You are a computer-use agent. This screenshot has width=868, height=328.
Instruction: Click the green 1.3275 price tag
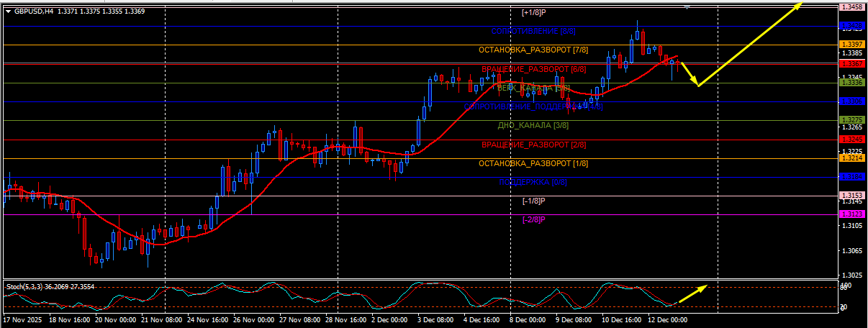pyautogui.click(x=851, y=120)
